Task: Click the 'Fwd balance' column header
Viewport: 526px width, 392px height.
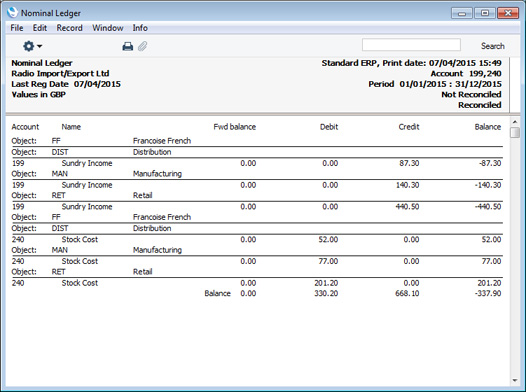Action: pyautogui.click(x=234, y=127)
